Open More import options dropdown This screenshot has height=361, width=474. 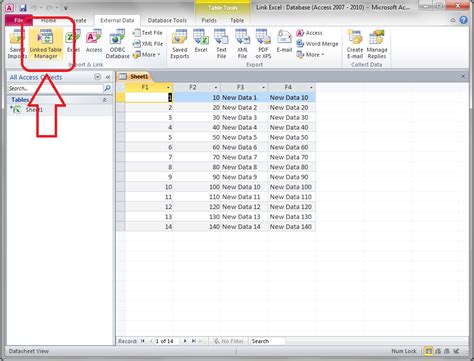(x=147, y=55)
